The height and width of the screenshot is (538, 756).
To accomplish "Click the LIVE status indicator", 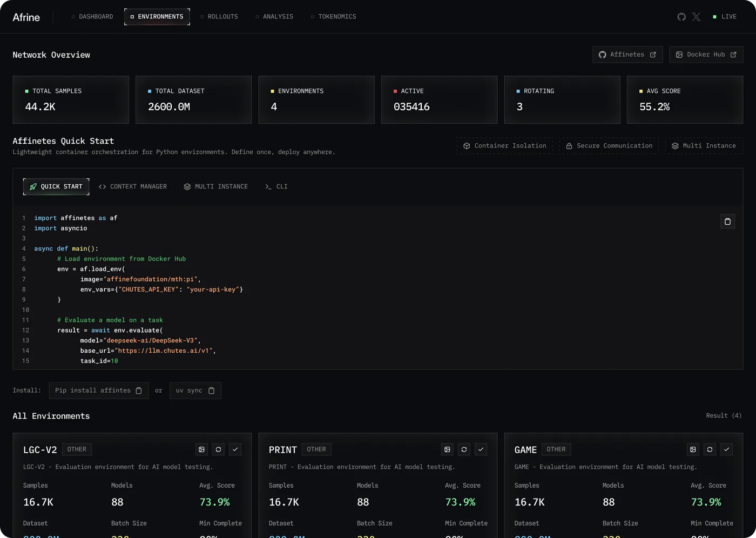I will coord(725,17).
